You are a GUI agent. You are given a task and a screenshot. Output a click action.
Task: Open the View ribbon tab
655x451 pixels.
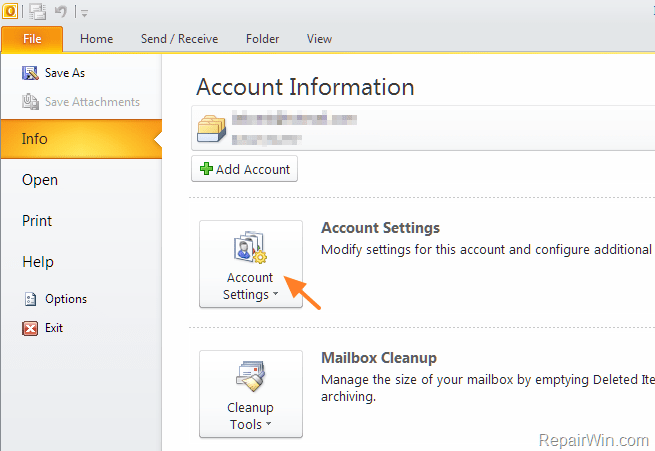pos(319,39)
